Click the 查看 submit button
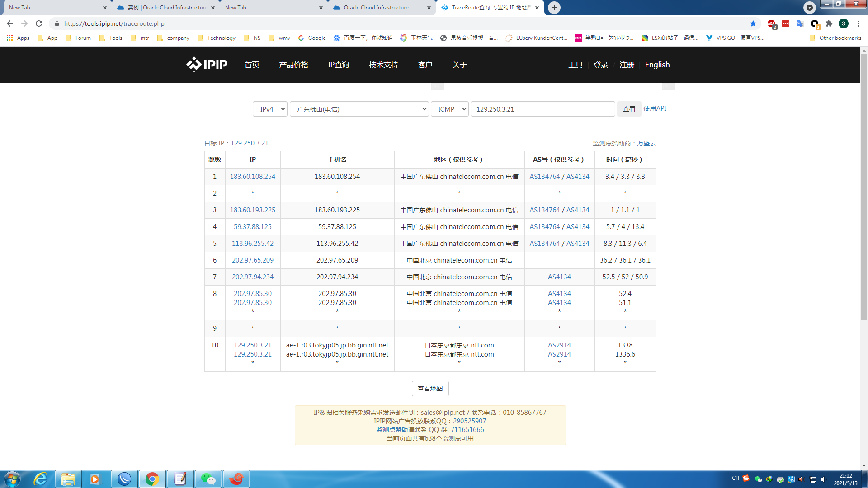The width and height of the screenshot is (868, 488). click(629, 109)
